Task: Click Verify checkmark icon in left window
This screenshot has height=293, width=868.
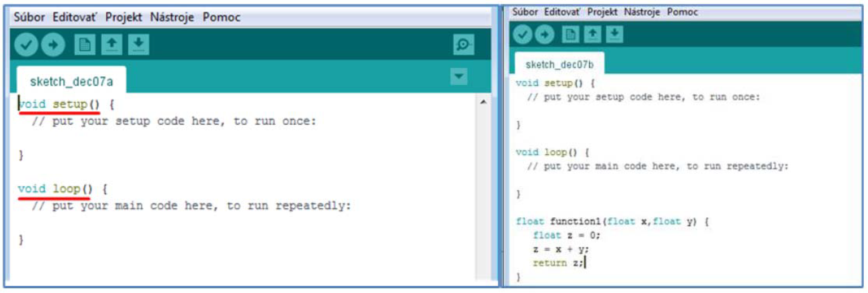Action: tap(26, 45)
